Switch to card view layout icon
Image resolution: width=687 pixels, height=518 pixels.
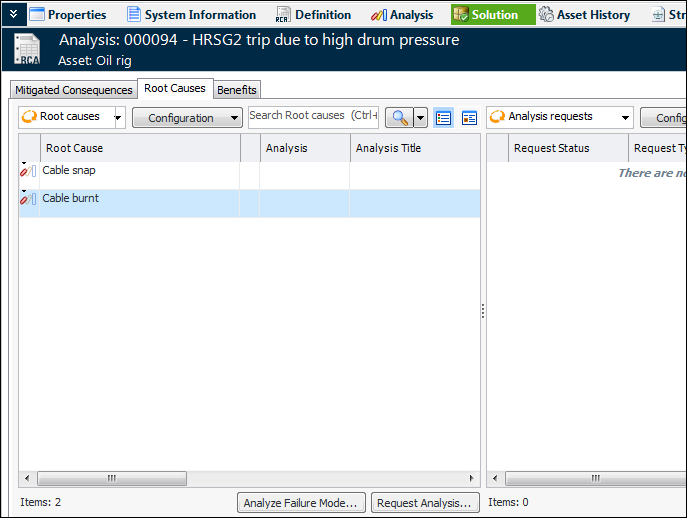469,118
